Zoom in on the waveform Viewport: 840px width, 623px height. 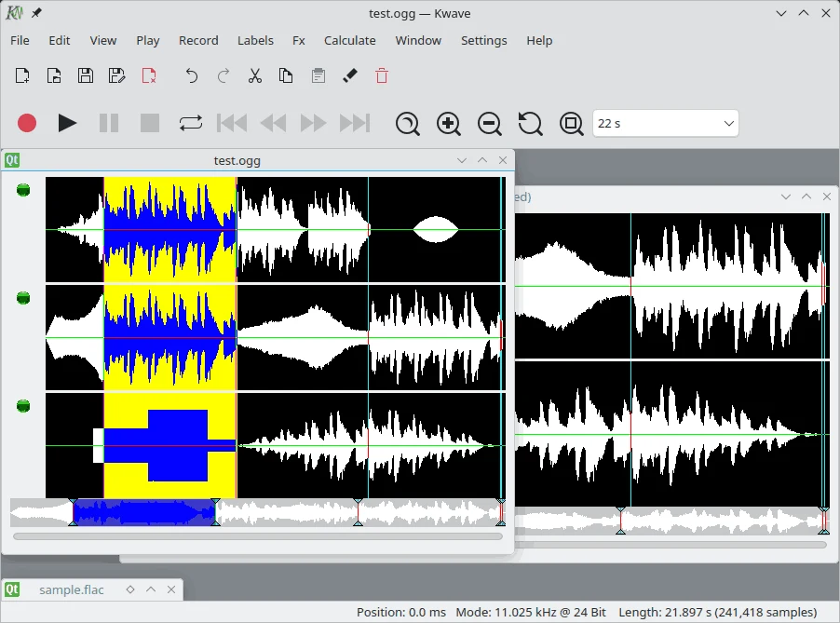pos(448,124)
